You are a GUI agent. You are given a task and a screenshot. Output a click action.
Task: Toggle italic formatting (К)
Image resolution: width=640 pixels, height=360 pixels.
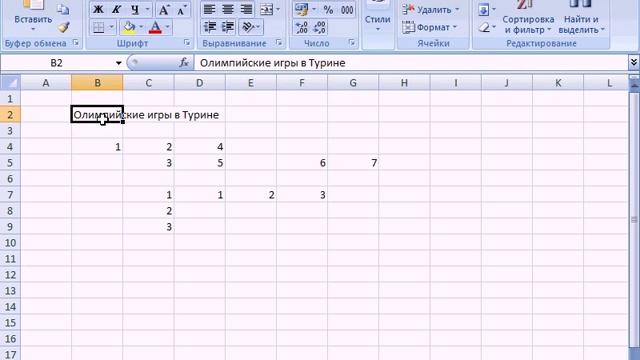pos(116,9)
